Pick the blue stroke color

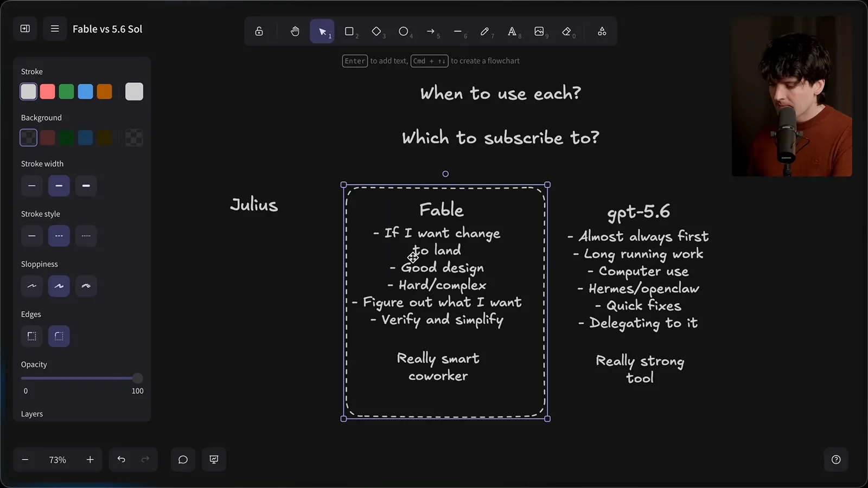coord(86,92)
